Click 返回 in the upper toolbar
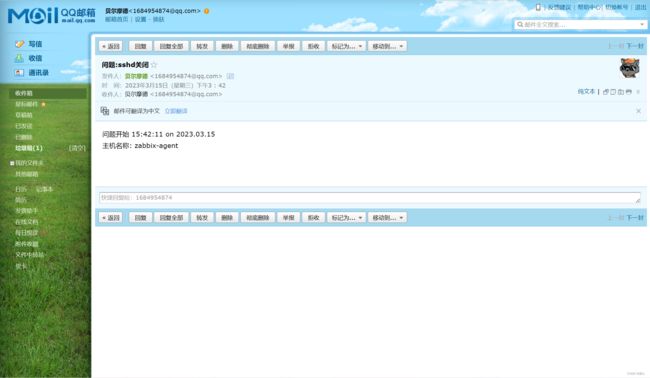 111,46
